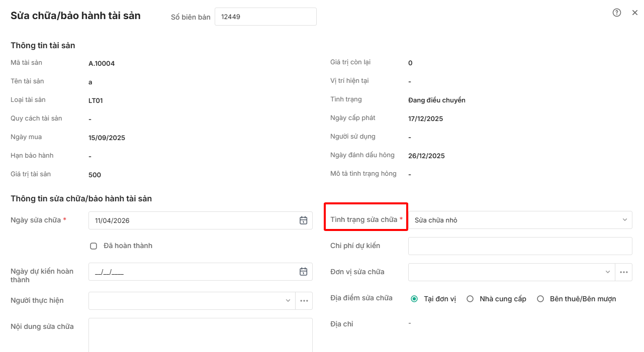The image size is (644, 352).
Task: Click the Nhà cung cấp label text
Action: point(503,299)
